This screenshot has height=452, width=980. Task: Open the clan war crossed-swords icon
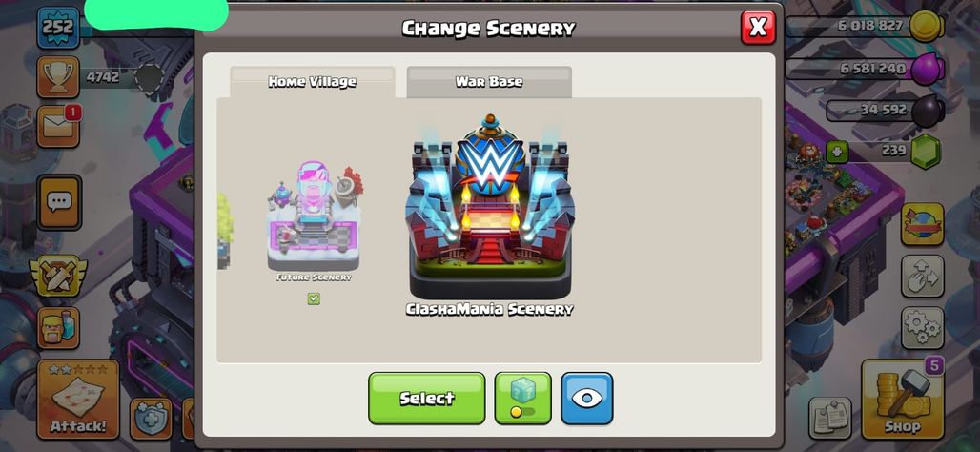pyautogui.click(x=58, y=275)
